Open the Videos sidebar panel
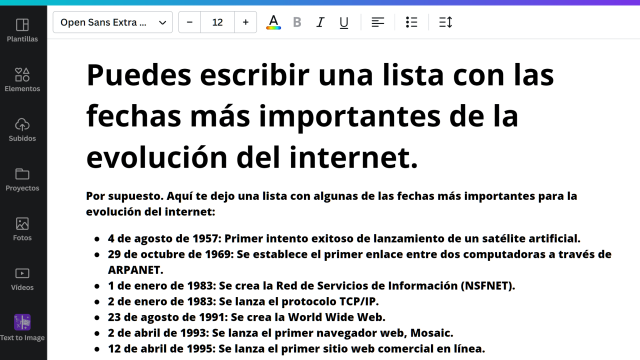Viewport: 640px width, 360px height. (x=22, y=279)
